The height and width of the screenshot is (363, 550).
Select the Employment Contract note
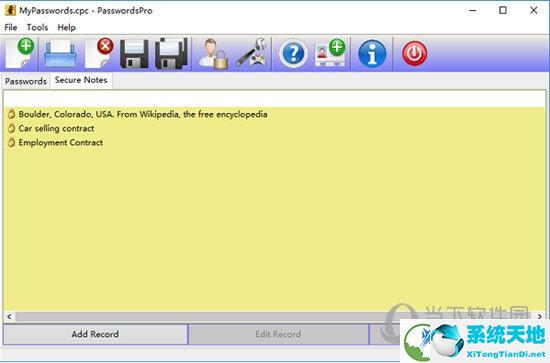point(61,142)
